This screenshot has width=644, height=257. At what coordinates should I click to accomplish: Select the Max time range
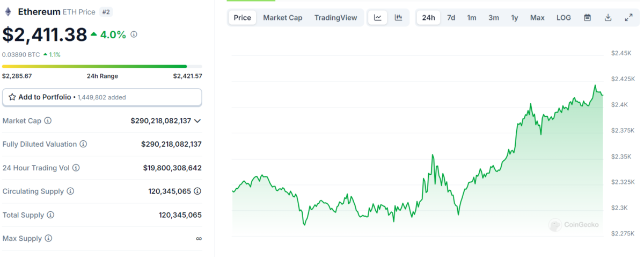pos(537,18)
